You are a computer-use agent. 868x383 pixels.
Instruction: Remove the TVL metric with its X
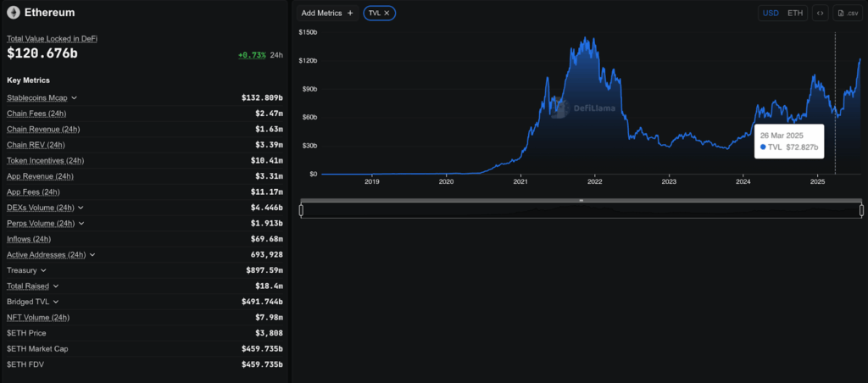387,13
